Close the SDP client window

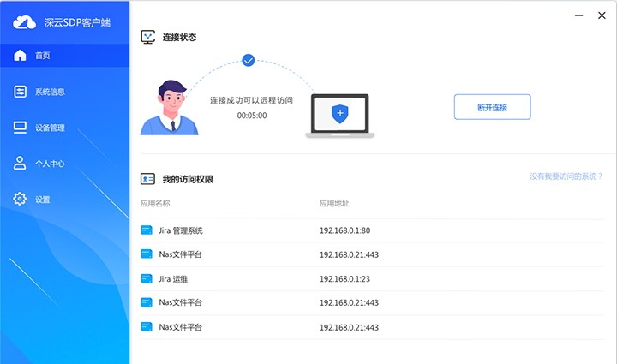pos(602,15)
